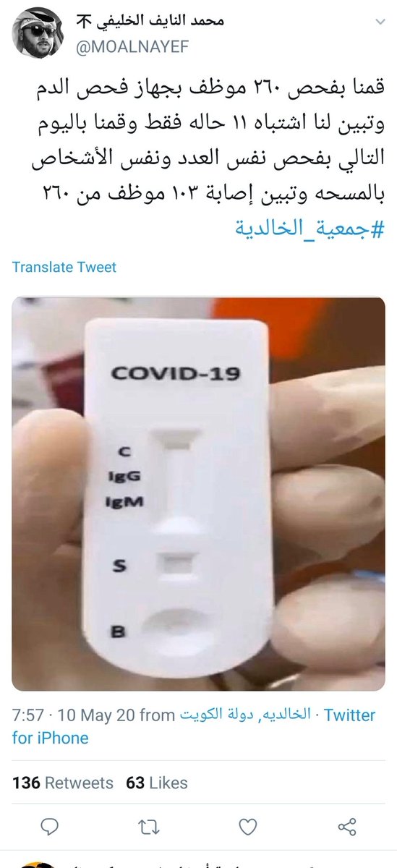Open the #جمعية_الخالدية hashtag
397x868 pixels.
coord(311,229)
